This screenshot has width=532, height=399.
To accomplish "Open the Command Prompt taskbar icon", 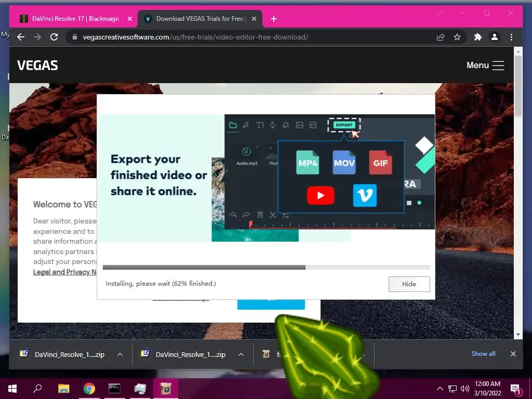I will tap(114, 389).
